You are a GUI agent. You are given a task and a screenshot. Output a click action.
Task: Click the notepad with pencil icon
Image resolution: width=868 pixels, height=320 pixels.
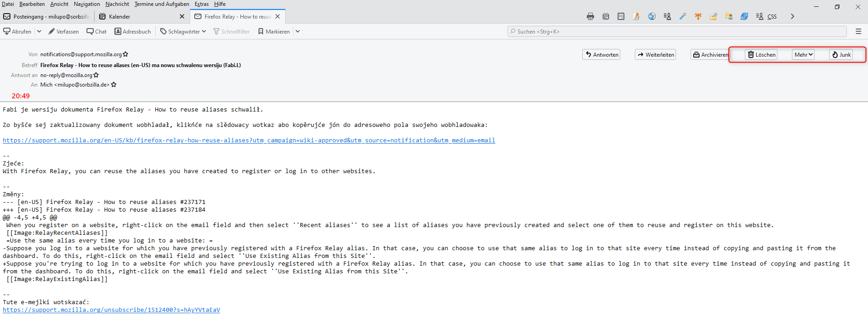pyautogui.click(x=636, y=16)
